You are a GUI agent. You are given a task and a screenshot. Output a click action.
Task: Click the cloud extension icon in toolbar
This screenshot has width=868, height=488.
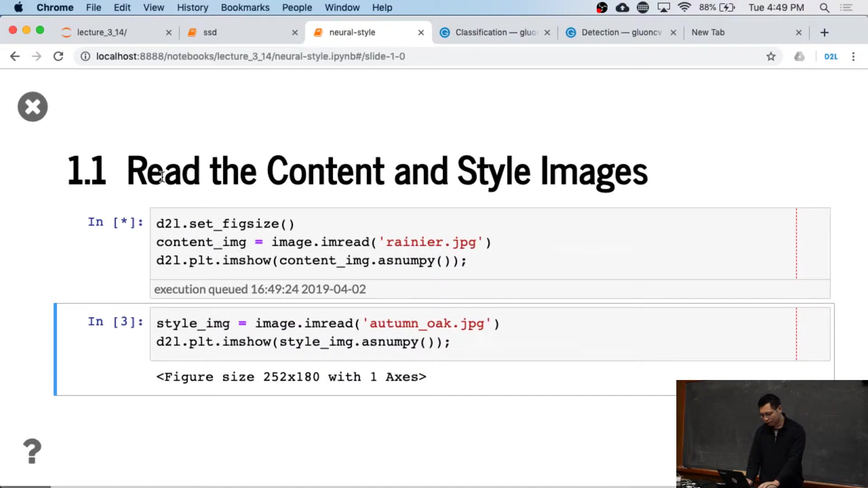[x=799, y=56]
